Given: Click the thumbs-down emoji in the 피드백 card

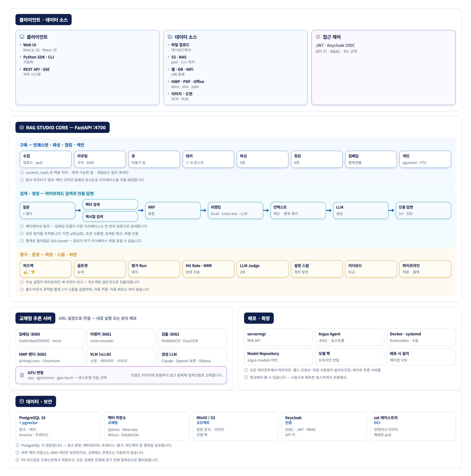Looking at the screenshot, I should (33, 272).
